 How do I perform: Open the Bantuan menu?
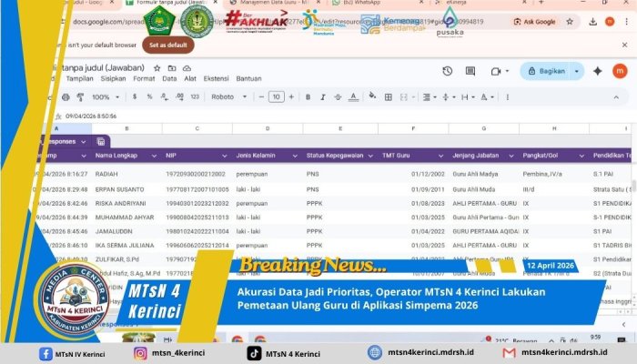tap(248, 79)
